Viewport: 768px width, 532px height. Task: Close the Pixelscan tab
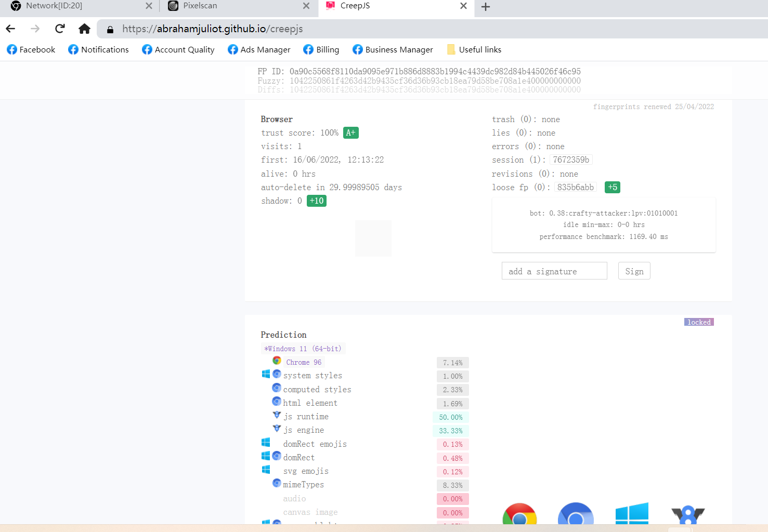click(306, 6)
